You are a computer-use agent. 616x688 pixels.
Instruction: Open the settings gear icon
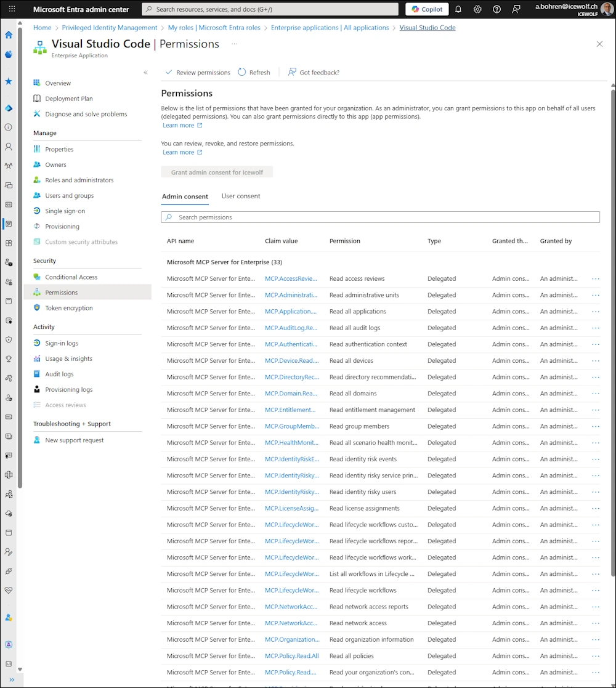tap(477, 9)
